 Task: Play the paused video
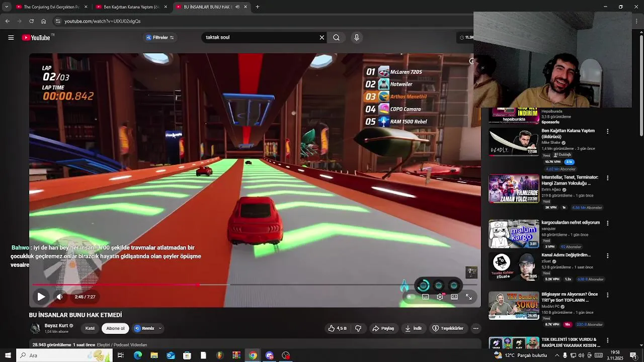[x=41, y=297]
